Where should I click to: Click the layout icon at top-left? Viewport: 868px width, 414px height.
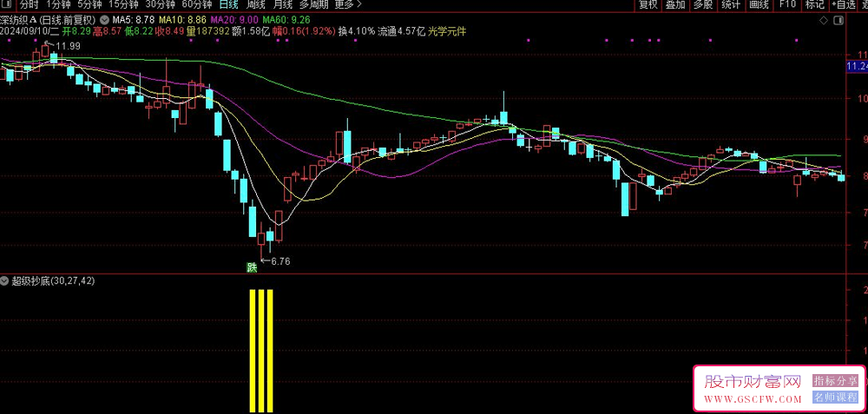7,5
